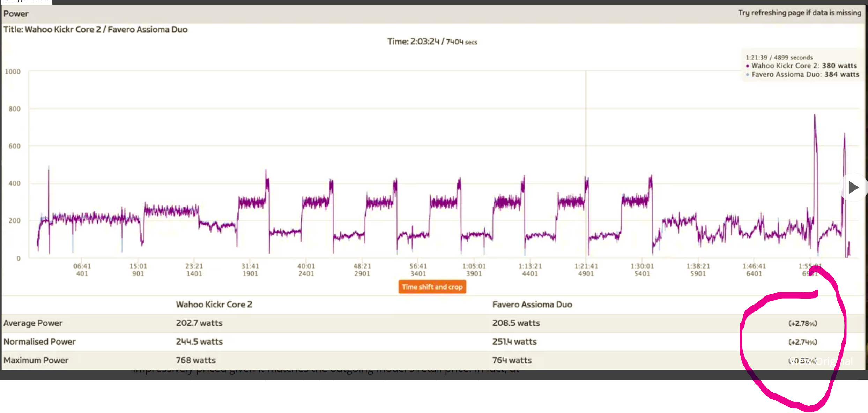Click the Power panel heading
The width and height of the screenshot is (868, 413).
click(x=16, y=14)
